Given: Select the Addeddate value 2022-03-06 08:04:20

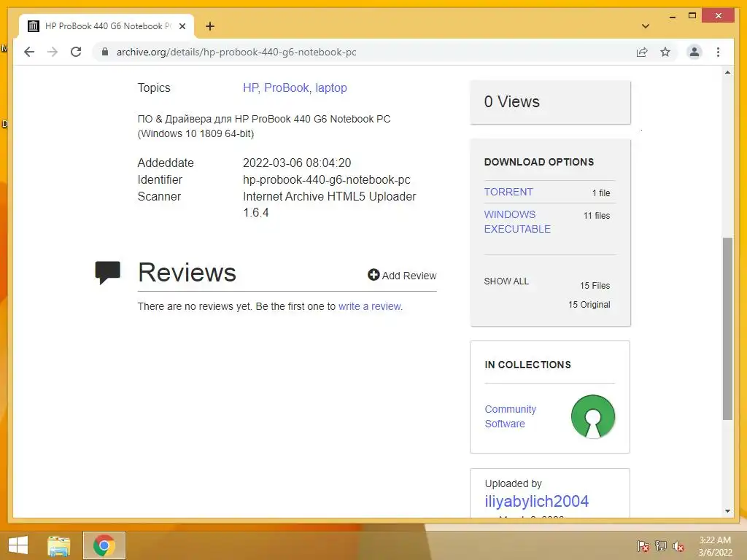Looking at the screenshot, I should tap(297, 163).
